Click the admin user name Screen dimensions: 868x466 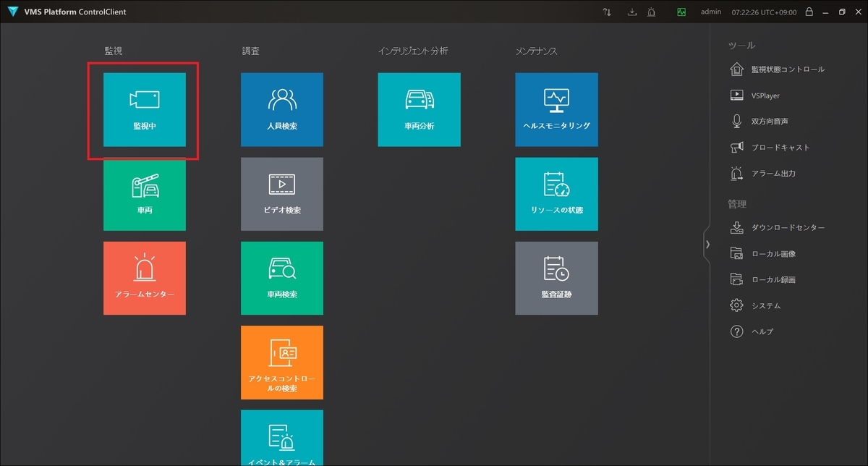(x=711, y=12)
